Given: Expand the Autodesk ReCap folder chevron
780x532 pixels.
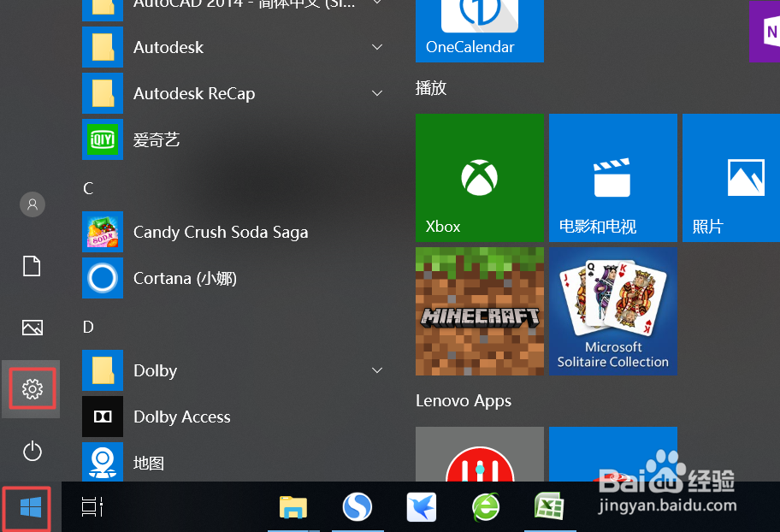Looking at the screenshot, I should pos(377,93).
